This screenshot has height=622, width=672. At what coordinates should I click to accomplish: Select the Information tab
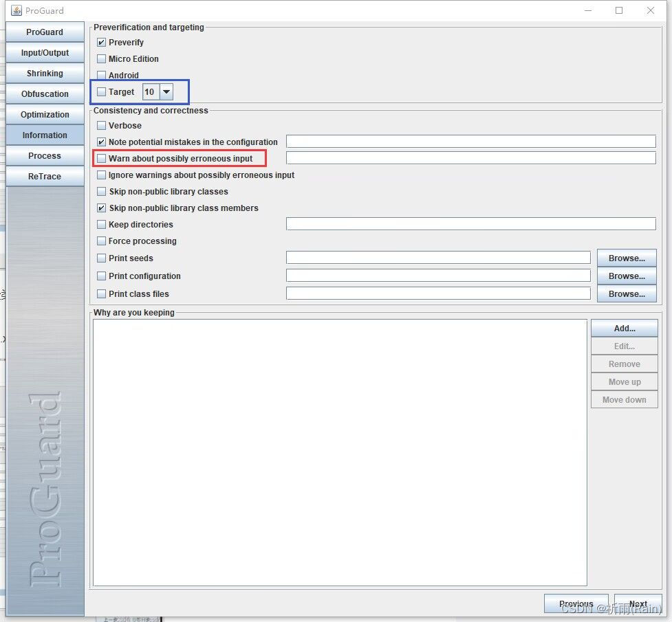[45, 135]
